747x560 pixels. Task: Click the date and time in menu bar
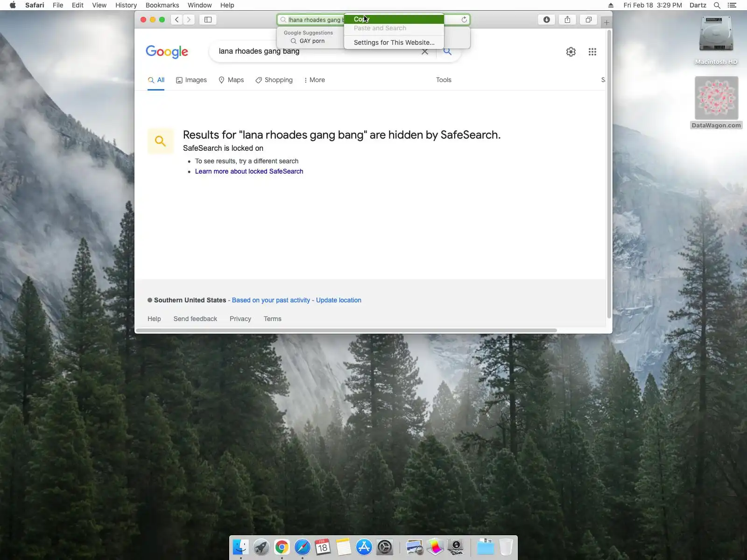click(x=652, y=5)
